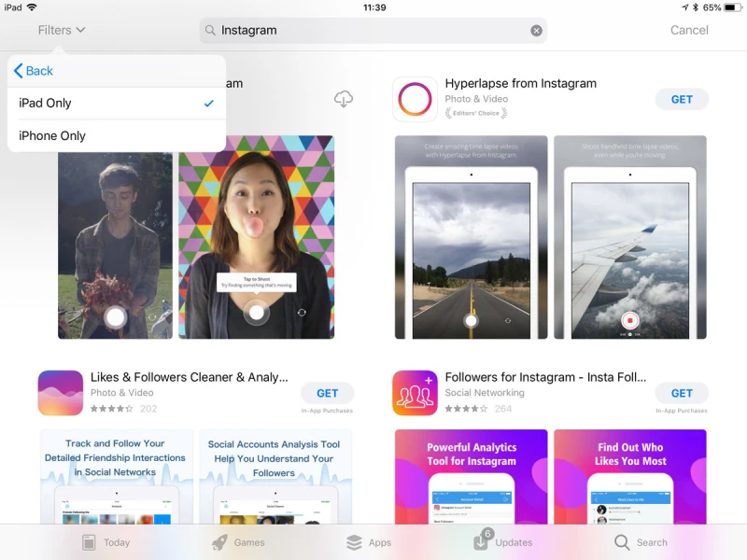Expand the Filters dropdown
The image size is (747, 560).
(62, 30)
